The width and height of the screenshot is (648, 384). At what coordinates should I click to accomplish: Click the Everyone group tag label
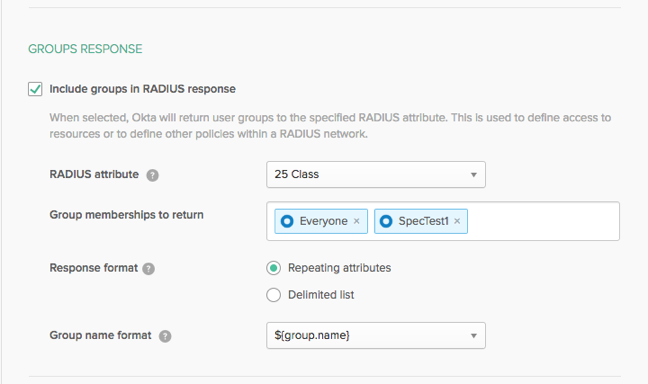pos(323,221)
